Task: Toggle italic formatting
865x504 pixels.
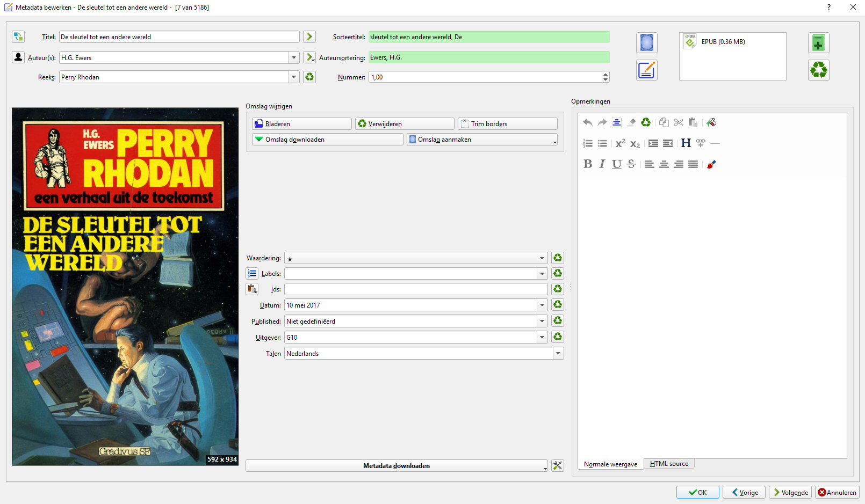Action: tap(602, 164)
